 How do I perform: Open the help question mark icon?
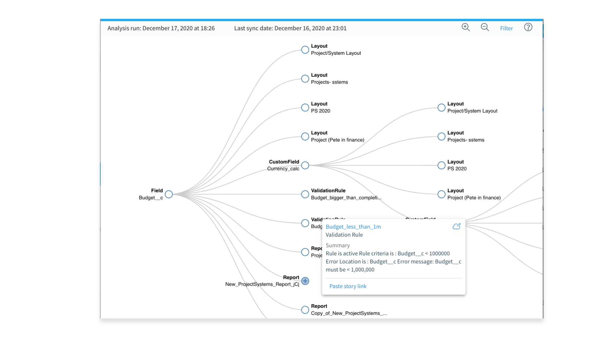(528, 27)
